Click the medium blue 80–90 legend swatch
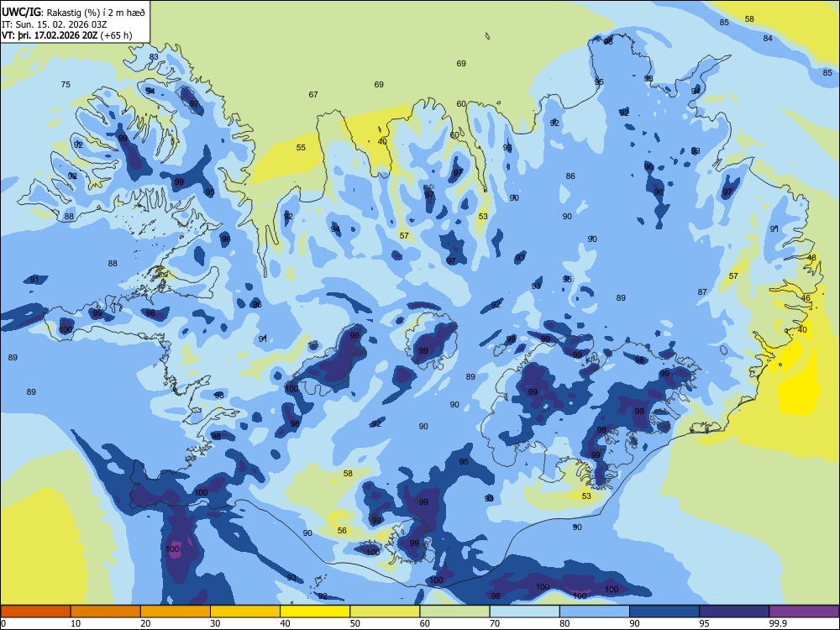Screen dimensions: 840x630 [x=595, y=612]
